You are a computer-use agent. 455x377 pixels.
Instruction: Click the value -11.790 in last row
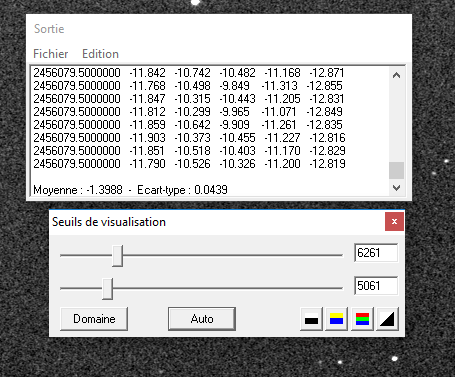147,164
